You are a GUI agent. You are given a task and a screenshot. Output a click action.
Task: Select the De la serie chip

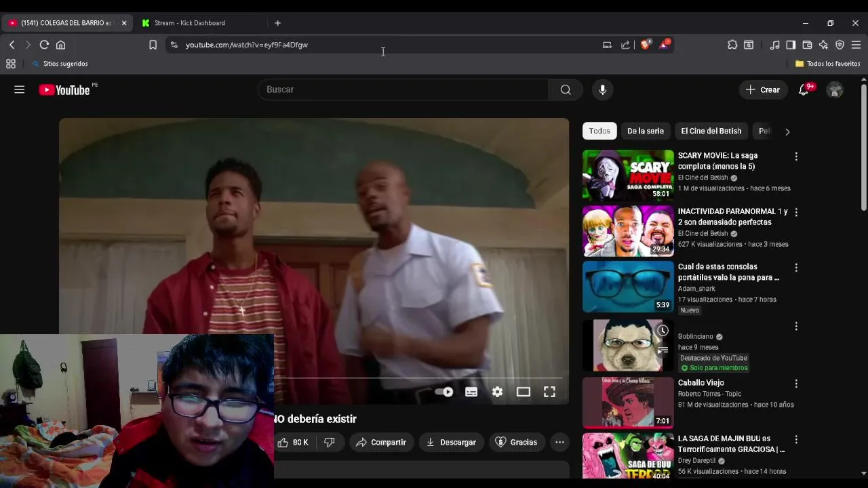tap(646, 131)
